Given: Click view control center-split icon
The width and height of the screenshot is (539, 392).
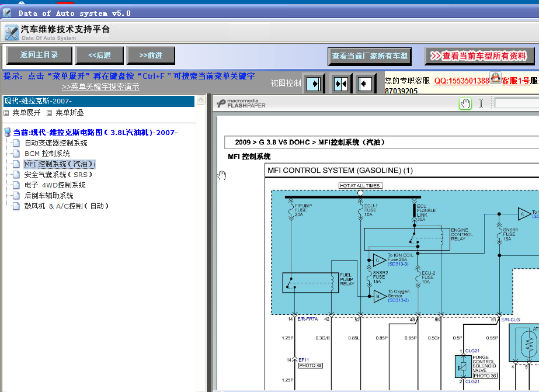Looking at the screenshot, I should click(x=341, y=84).
